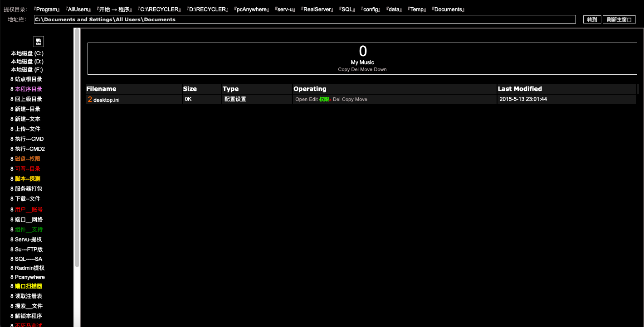
Task: Open Su---FTP版 sidebar item
Action: click(x=29, y=250)
